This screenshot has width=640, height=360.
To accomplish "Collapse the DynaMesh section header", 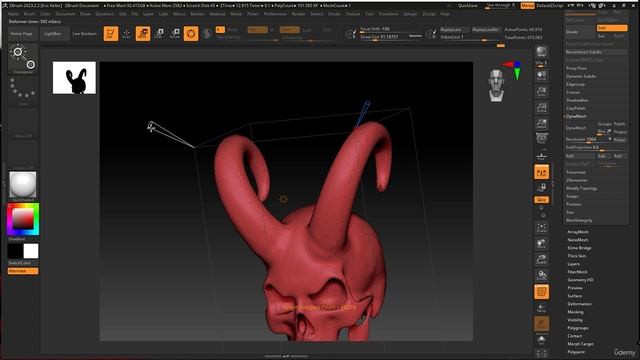I will pyautogui.click(x=576, y=116).
